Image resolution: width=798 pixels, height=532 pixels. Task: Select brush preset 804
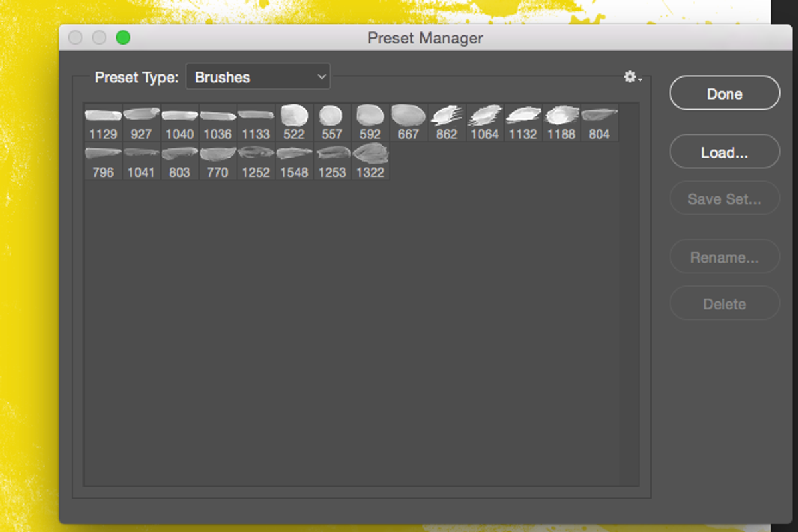coord(599,123)
